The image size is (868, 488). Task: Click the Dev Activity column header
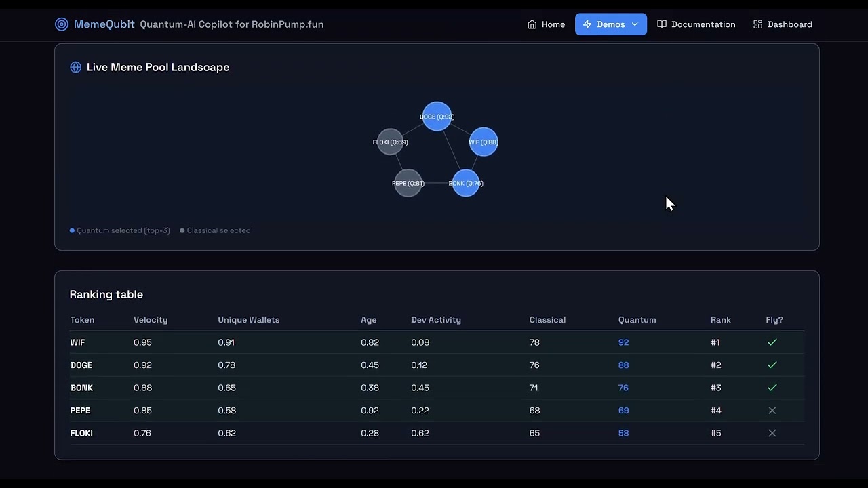pos(436,320)
